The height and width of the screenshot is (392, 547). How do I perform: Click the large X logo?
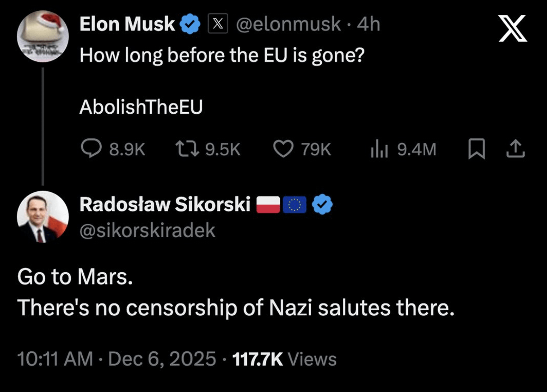[513, 28]
